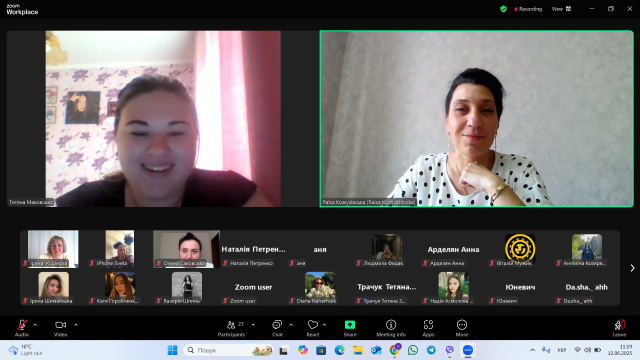640x360 pixels.
Task: Show hidden system tray icons
Action: point(532,350)
